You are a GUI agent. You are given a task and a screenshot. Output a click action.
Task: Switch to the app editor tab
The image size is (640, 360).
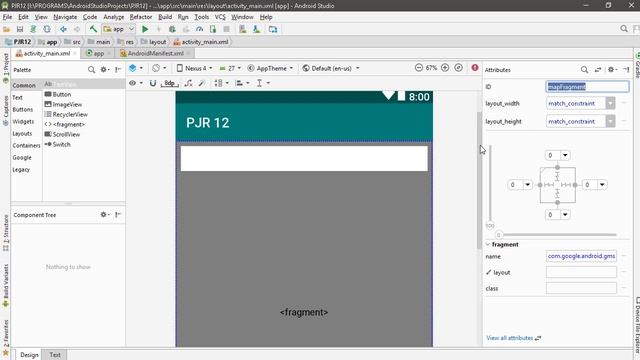pos(99,53)
